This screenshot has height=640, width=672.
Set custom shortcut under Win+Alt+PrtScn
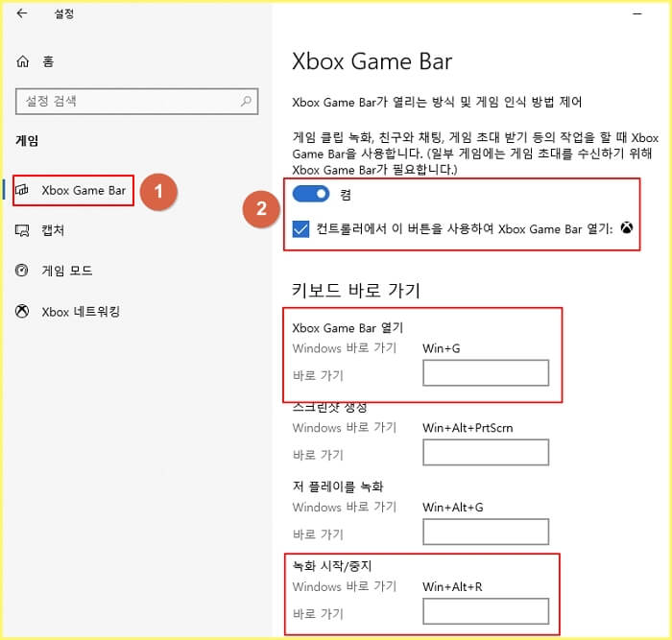[486, 452]
